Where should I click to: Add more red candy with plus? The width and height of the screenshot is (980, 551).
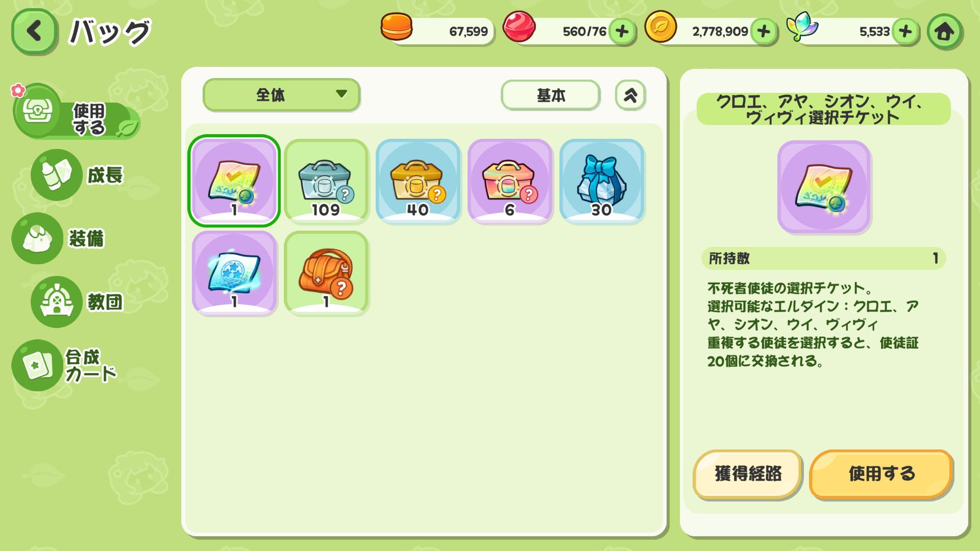click(622, 32)
